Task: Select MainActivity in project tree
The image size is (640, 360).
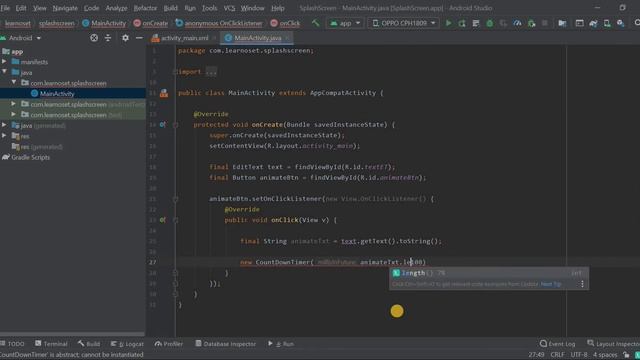Action: pos(57,93)
